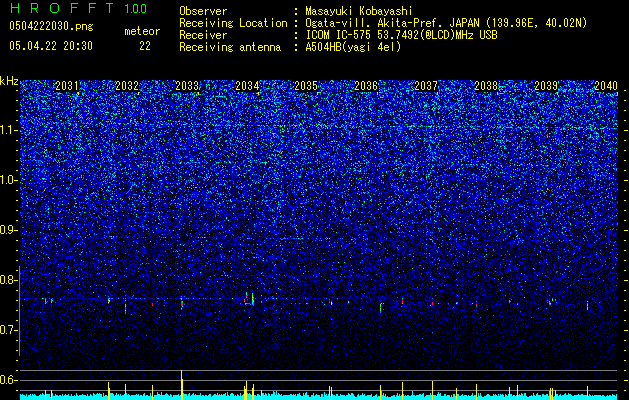
Task: Click the 0.9 kHz frequency label
Action: coord(8,230)
